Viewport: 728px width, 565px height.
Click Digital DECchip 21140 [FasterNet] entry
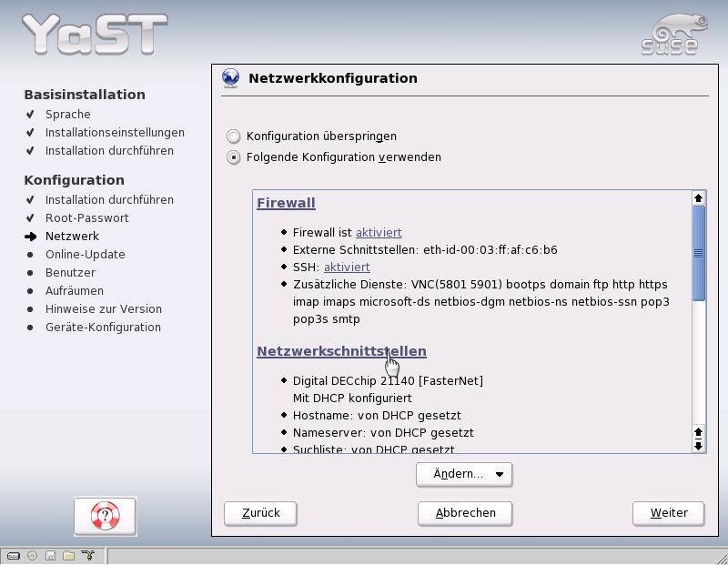pyautogui.click(x=388, y=380)
